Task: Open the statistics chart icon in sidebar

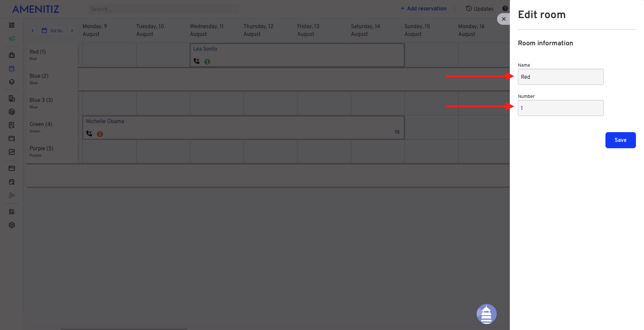Action: pyautogui.click(x=12, y=152)
